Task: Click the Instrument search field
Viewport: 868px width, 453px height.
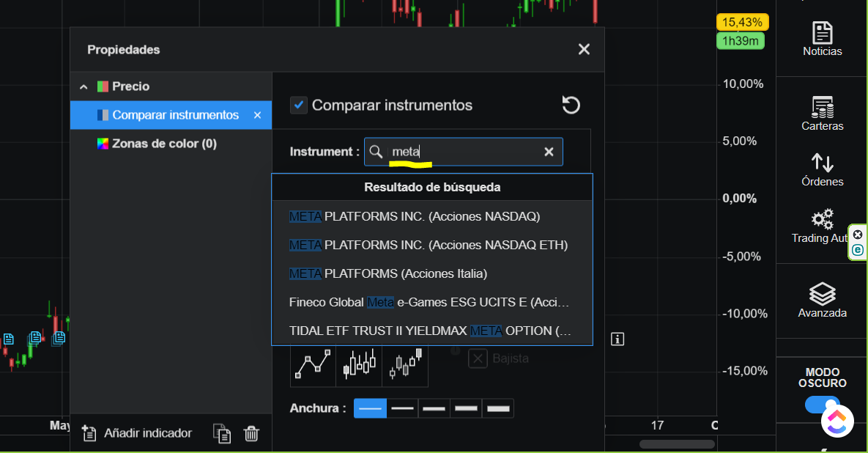Action: click(x=464, y=152)
